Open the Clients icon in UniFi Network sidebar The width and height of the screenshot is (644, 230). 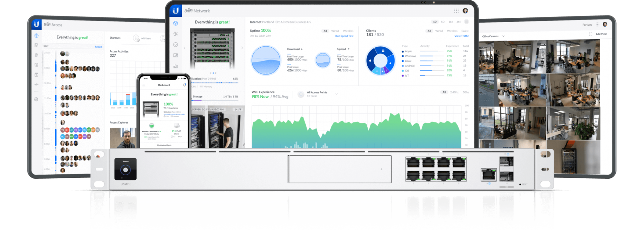pos(175,55)
